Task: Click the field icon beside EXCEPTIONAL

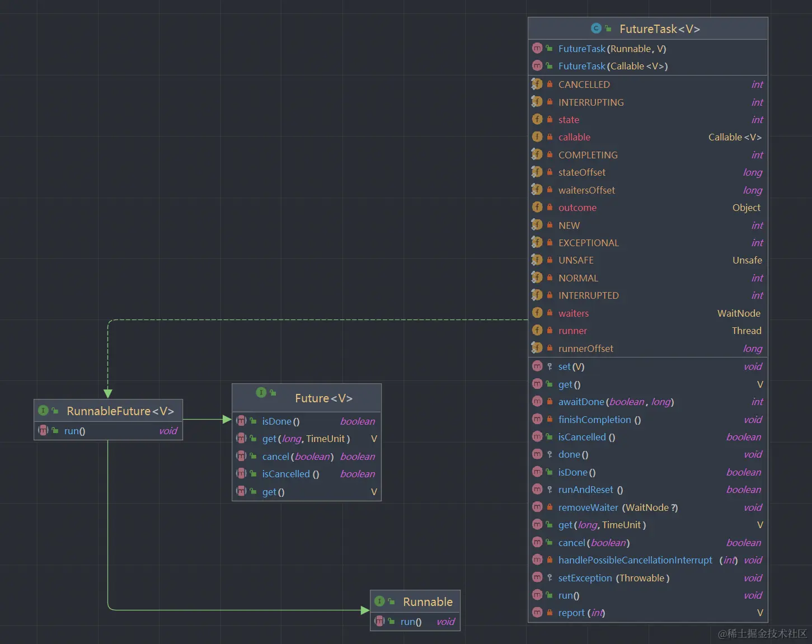Action: 537,242
